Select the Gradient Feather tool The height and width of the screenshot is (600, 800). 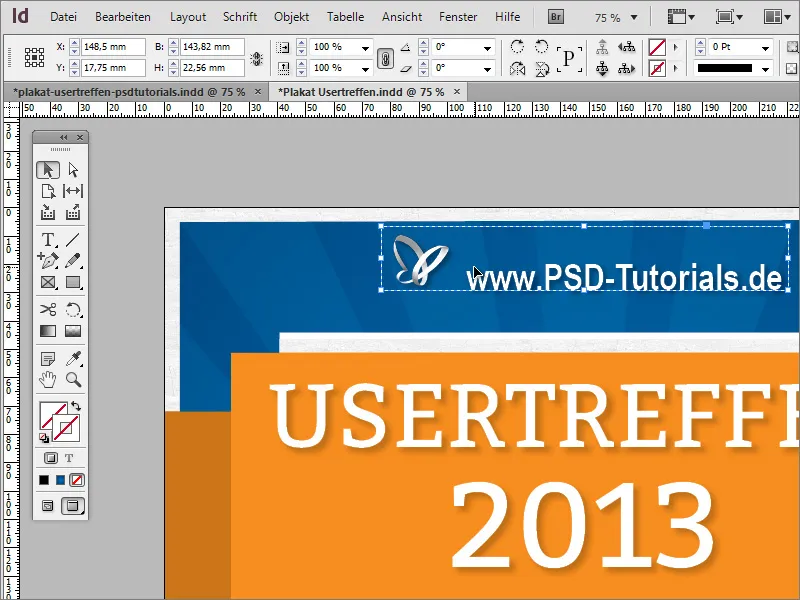(73, 331)
